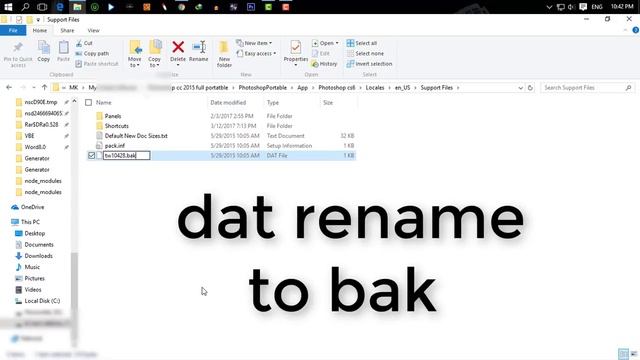The image size is (640, 360).
Task: Click the red Delete icon
Action: click(178, 47)
